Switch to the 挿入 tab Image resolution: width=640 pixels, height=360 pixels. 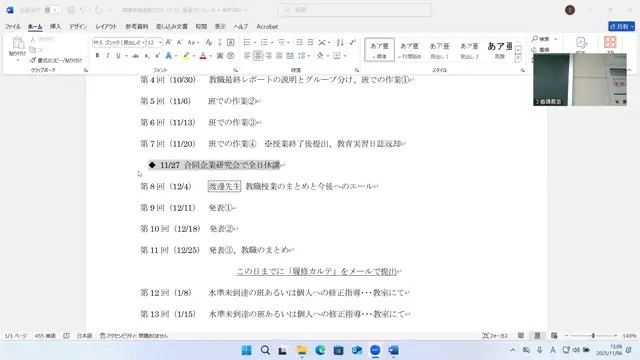(x=55, y=27)
